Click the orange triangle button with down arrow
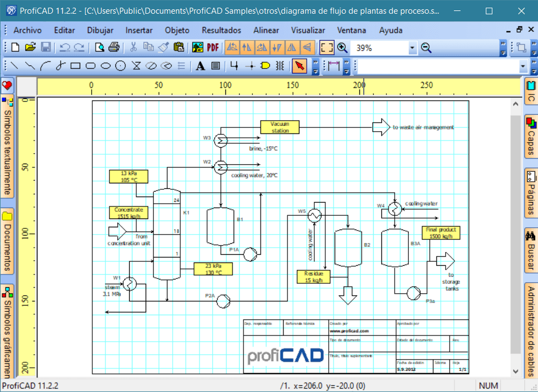 point(277,48)
